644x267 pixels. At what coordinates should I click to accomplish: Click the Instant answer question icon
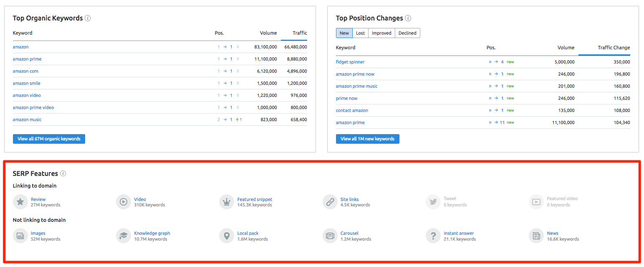point(433,236)
